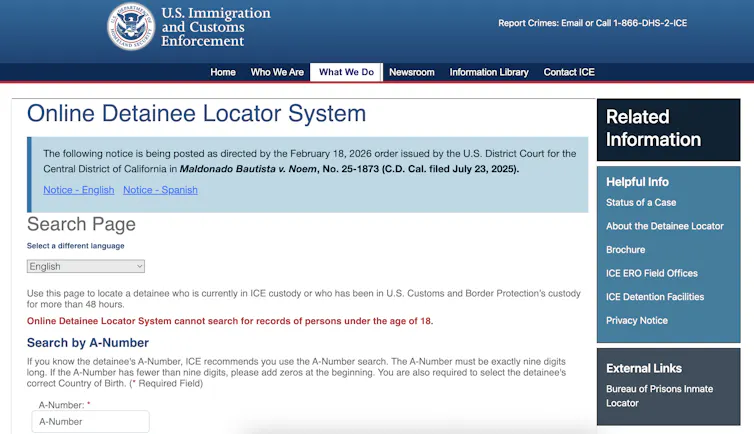Click into the A-Number input field

pos(90,422)
